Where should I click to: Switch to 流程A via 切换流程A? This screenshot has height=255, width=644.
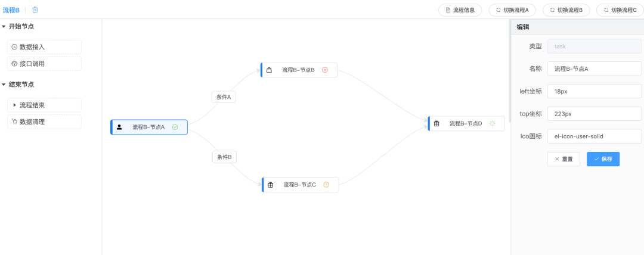coord(512,10)
